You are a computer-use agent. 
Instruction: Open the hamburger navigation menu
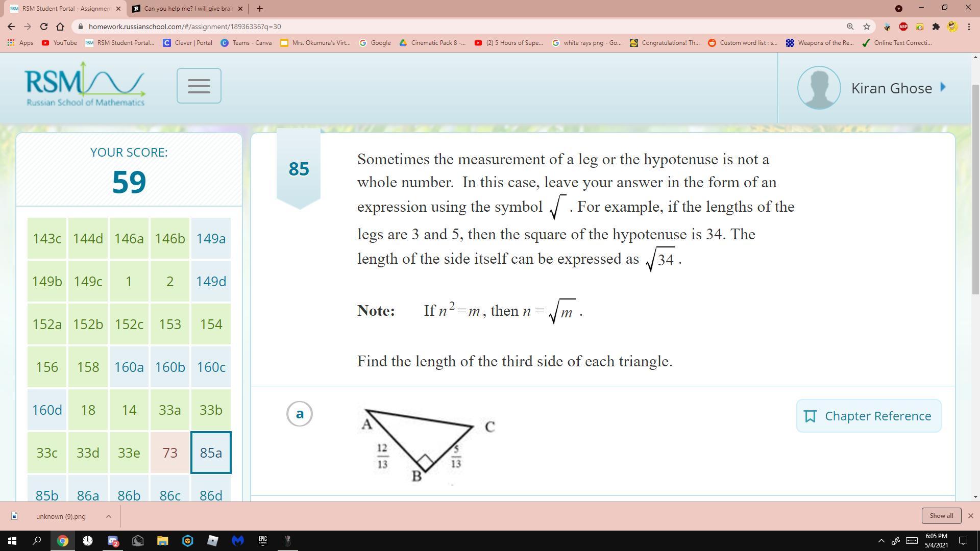click(x=199, y=86)
